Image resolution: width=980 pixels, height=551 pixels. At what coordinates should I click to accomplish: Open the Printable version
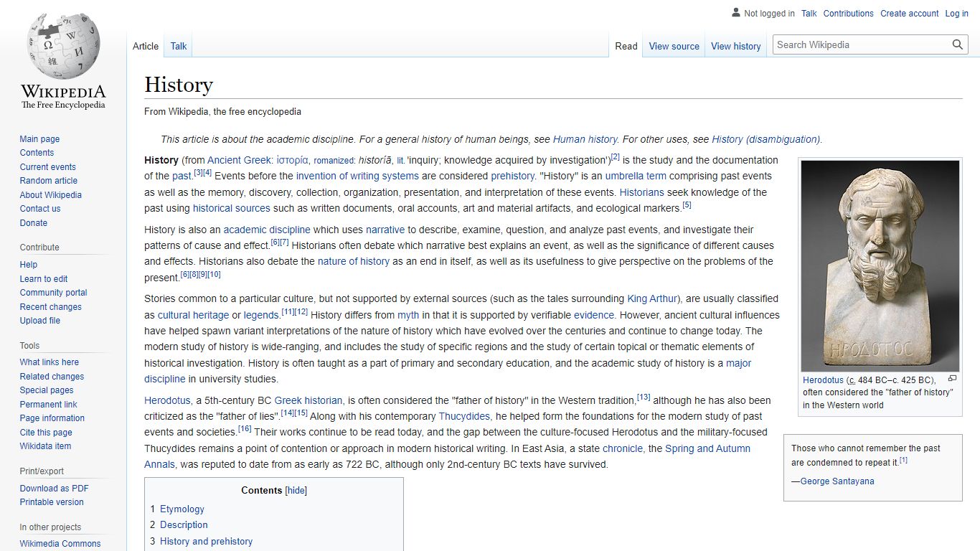tap(52, 502)
